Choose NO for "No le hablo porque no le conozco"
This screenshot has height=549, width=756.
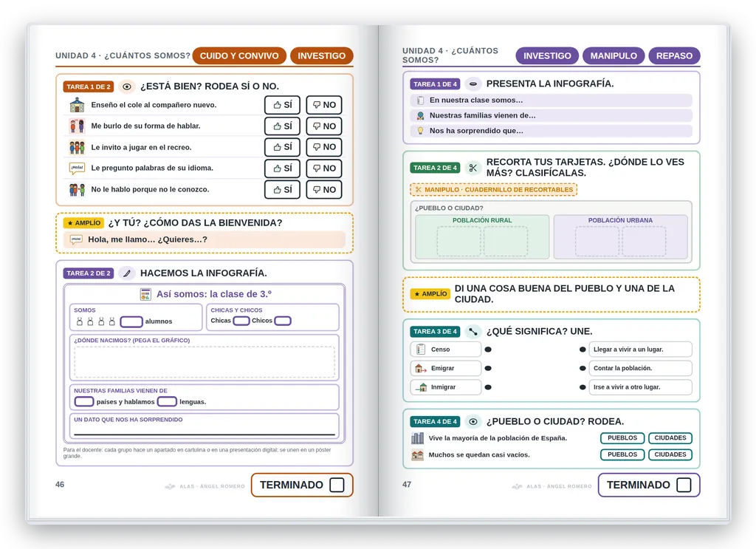click(x=324, y=190)
